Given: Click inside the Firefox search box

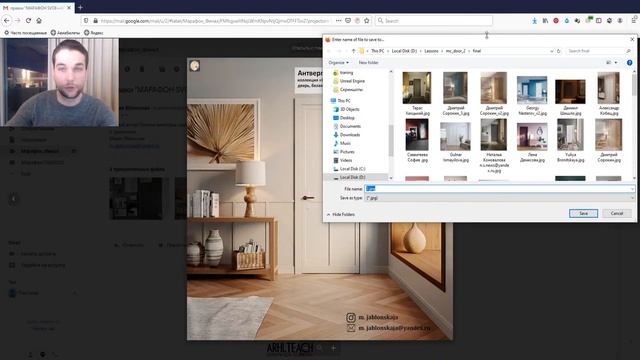Looking at the screenshot, I should pyautogui.click(x=433, y=20).
